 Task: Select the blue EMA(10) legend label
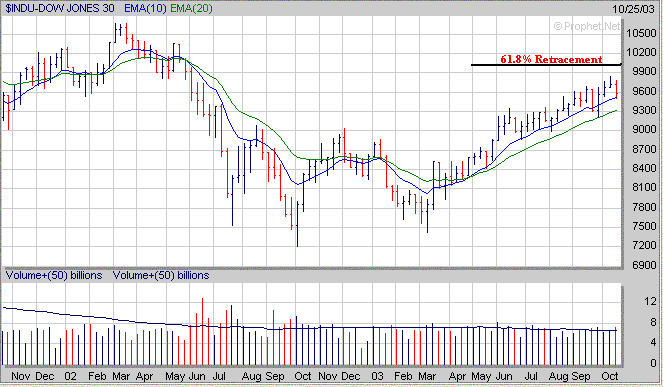pyautogui.click(x=145, y=8)
